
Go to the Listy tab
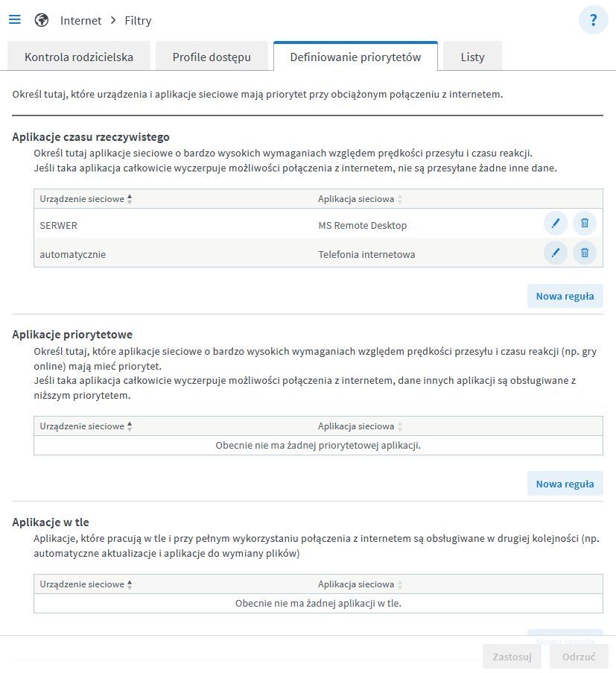point(472,57)
